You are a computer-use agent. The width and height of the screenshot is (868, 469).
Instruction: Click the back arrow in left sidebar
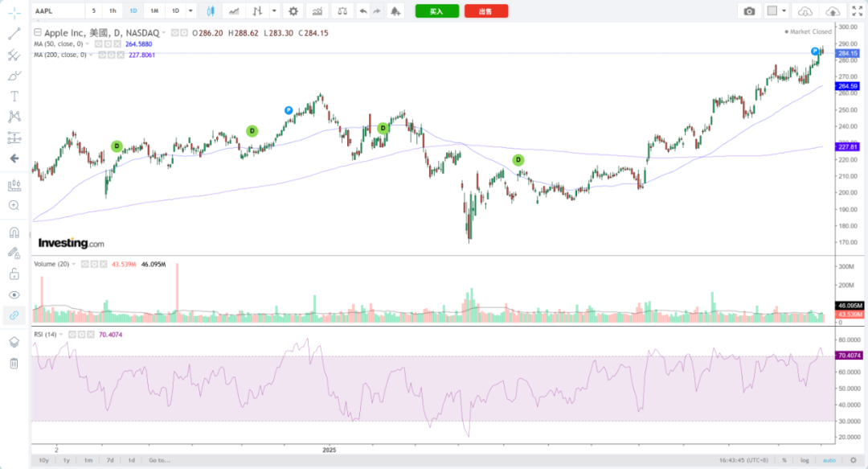(x=14, y=158)
